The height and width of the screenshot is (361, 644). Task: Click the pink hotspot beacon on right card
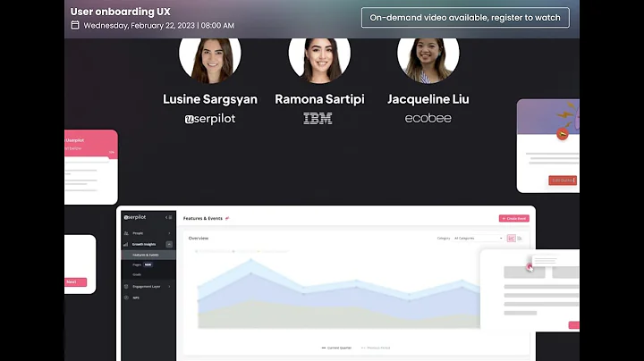[530, 267]
